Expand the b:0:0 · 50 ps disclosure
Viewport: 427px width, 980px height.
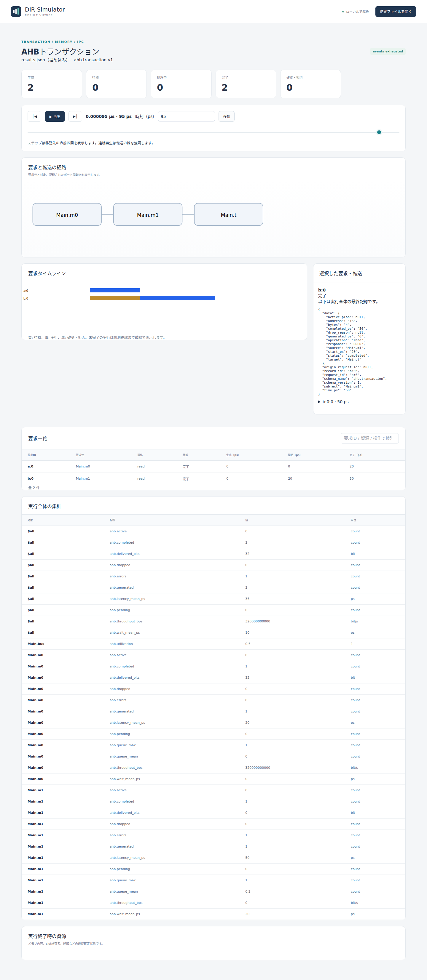(x=333, y=402)
